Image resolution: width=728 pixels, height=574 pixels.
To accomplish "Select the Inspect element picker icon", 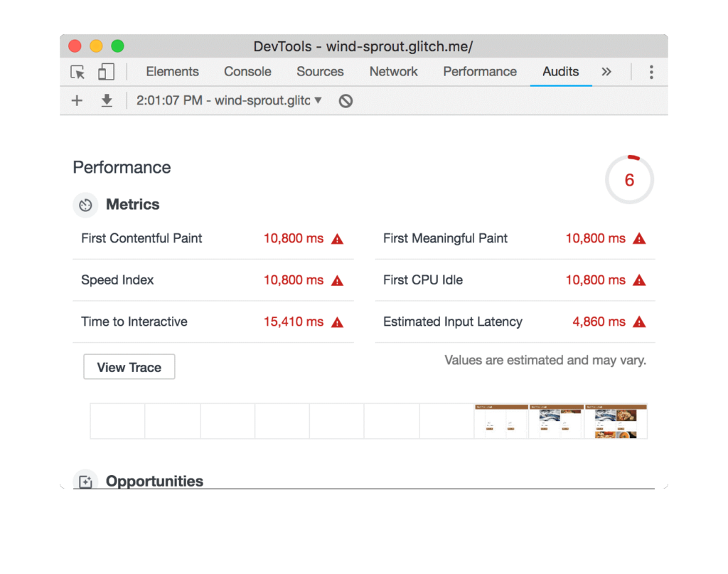I will coord(77,72).
